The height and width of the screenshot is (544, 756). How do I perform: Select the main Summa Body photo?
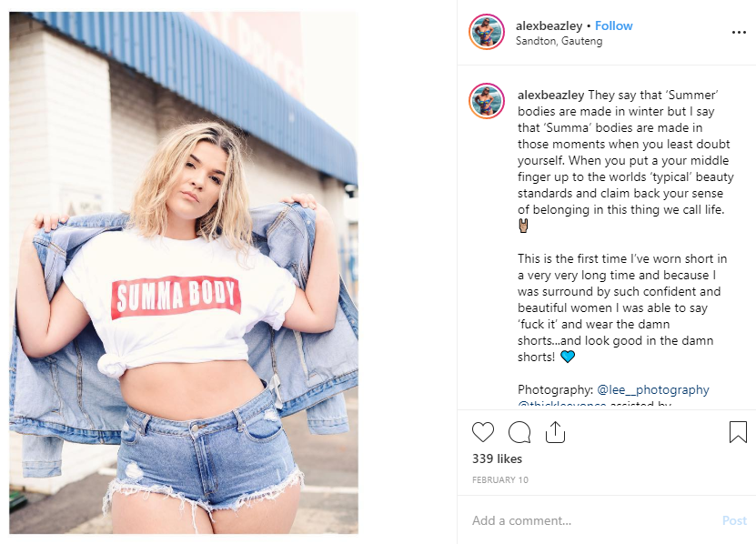tap(184, 273)
